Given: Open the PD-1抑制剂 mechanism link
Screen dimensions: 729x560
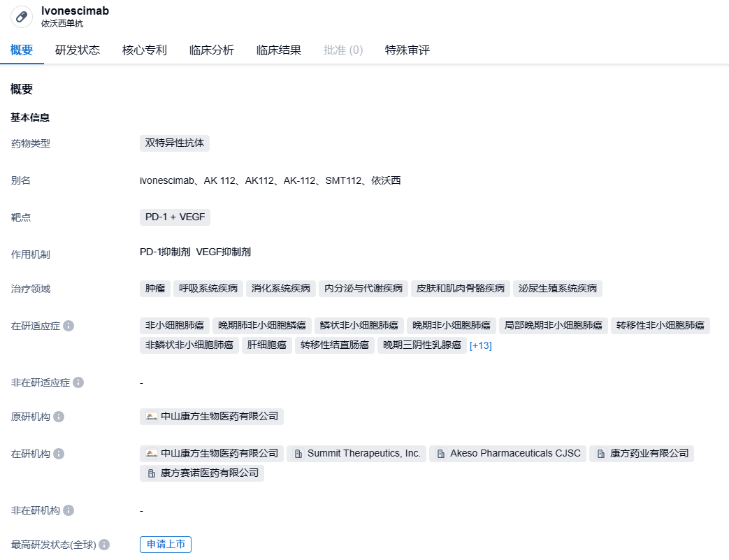Looking at the screenshot, I should [x=165, y=252].
